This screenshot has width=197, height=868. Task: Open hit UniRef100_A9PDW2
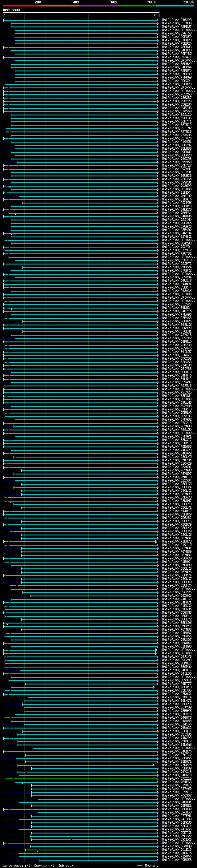tap(176, 152)
